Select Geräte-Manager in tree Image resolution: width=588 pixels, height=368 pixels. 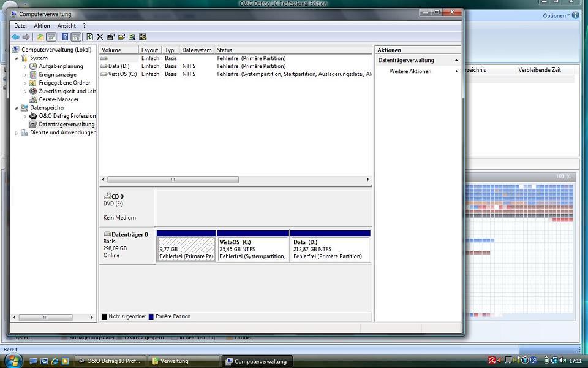coord(59,99)
